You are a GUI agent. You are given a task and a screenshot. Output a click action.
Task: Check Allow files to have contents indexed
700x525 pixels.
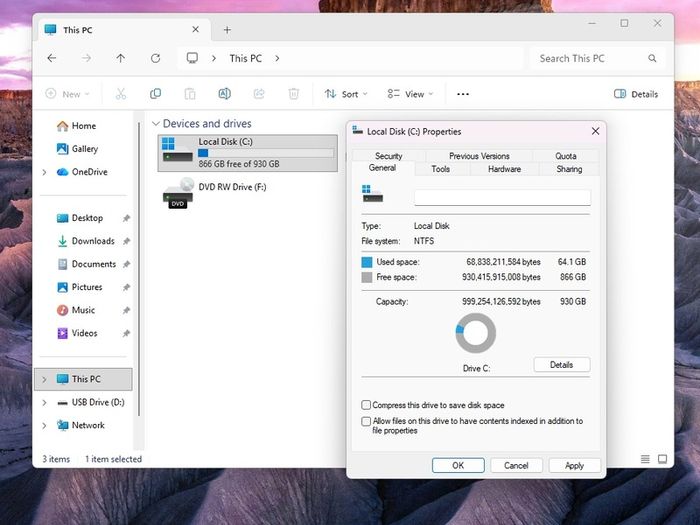click(366, 421)
